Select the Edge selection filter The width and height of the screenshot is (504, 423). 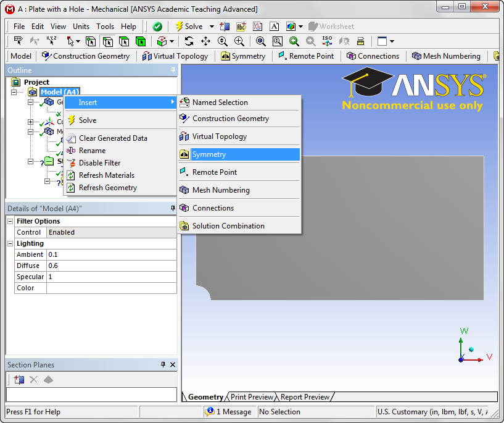coord(108,41)
